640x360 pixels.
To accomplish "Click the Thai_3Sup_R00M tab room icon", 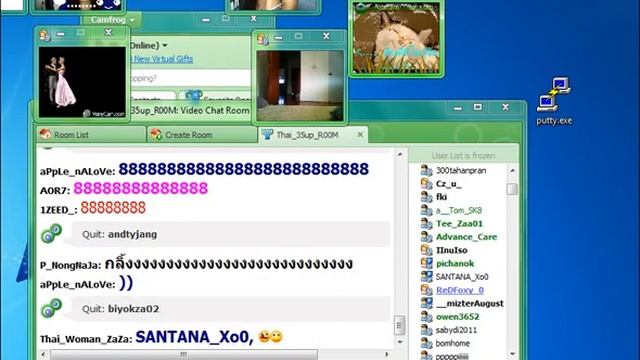I will tap(267, 134).
